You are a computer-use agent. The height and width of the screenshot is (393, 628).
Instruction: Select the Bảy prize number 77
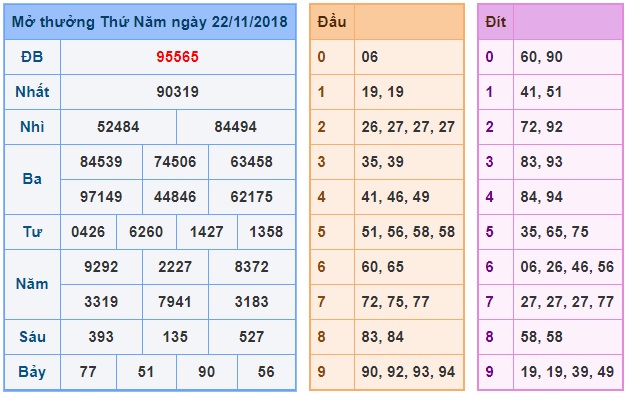coord(88,372)
